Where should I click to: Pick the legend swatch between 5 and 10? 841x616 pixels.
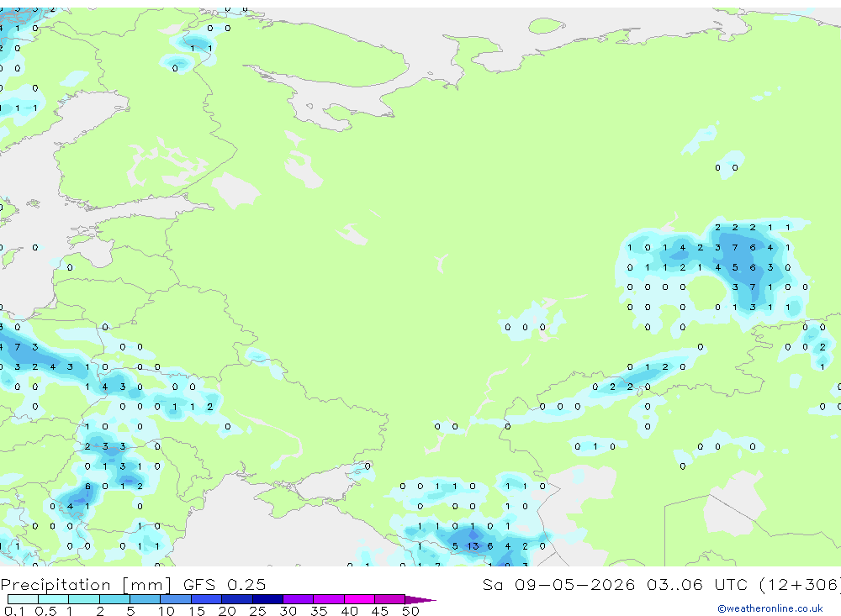pyautogui.click(x=145, y=599)
